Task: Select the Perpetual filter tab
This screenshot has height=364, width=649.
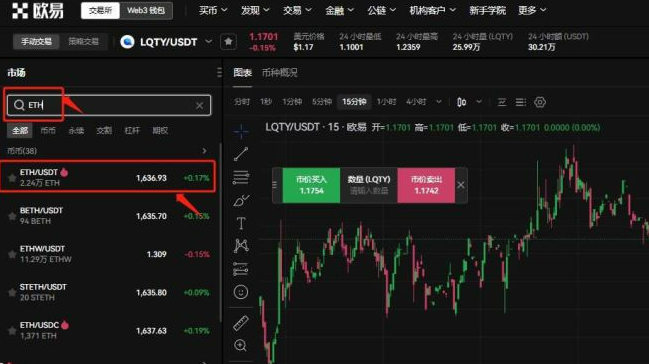Action: click(76, 131)
